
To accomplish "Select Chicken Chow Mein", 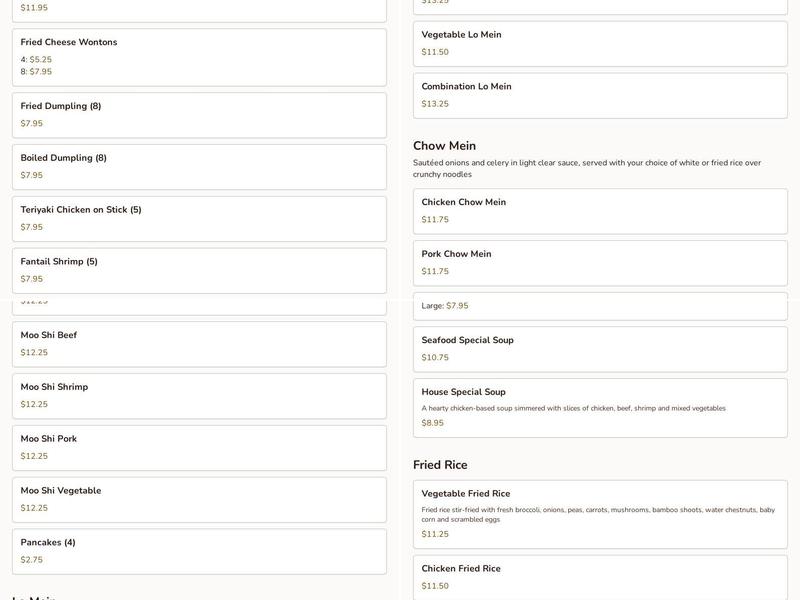I will point(600,211).
